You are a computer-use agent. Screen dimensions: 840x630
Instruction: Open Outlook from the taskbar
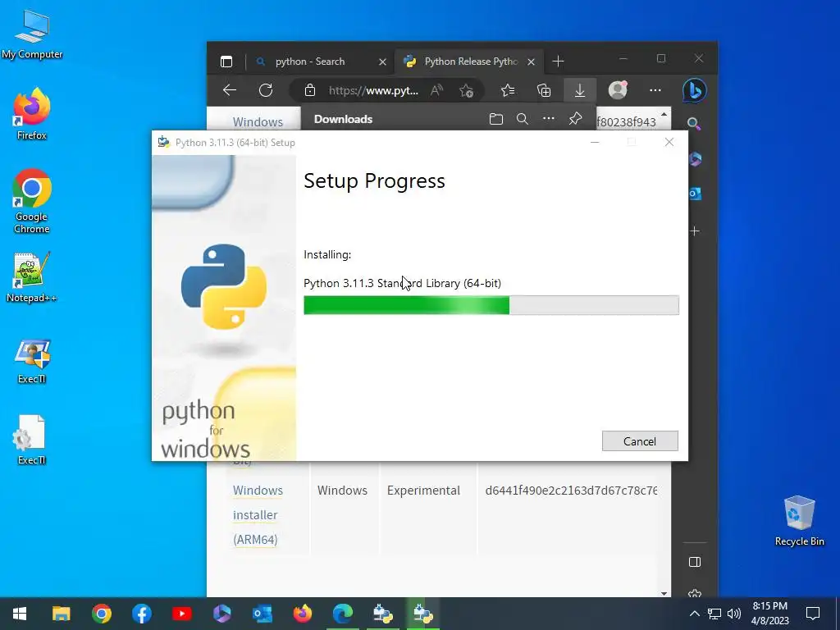click(262, 614)
